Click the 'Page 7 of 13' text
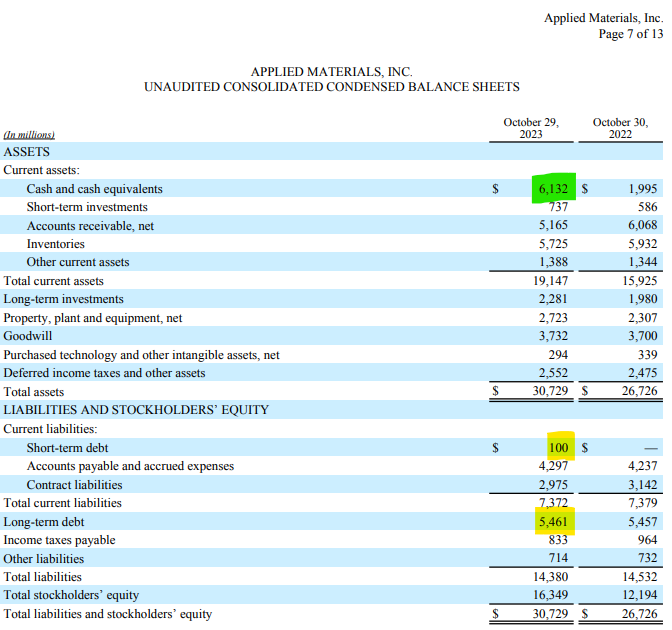The width and height of the screenshot is (672, 630). tap(631, 33)
